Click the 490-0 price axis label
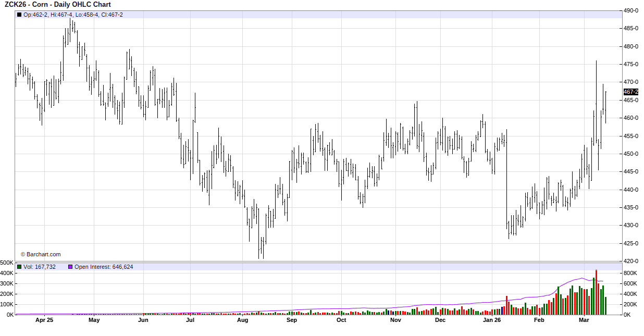Viewport: 644px width, 336px height. coord(631,10)
